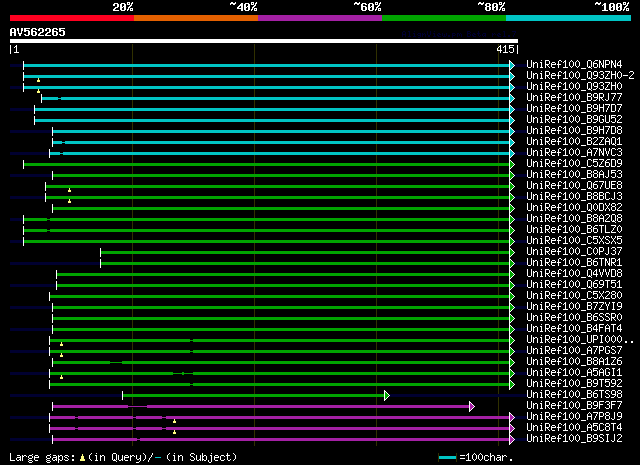Select the UniRef100_B8A2Q8 label
Screen dimensions: 640x465
pos(574,219)
